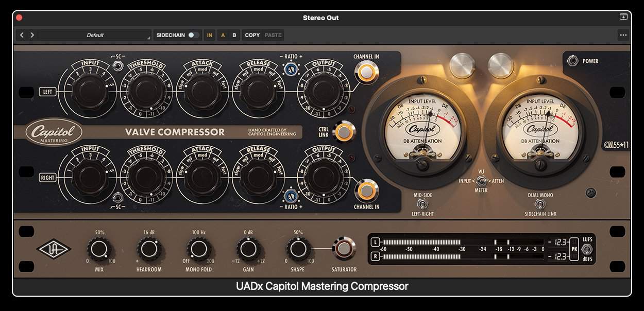Select the previous preset arrow
The height and width of the screenshot is (311, 644).
point(22,35)
